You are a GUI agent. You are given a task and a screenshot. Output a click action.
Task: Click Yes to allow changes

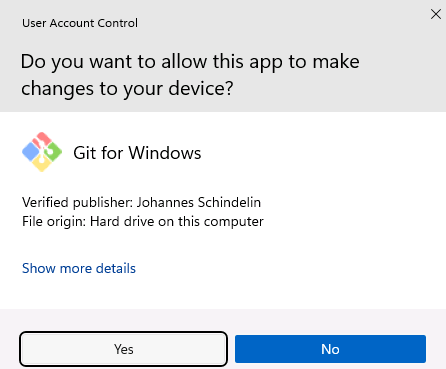pyautogui.click(x=123, y=349)
